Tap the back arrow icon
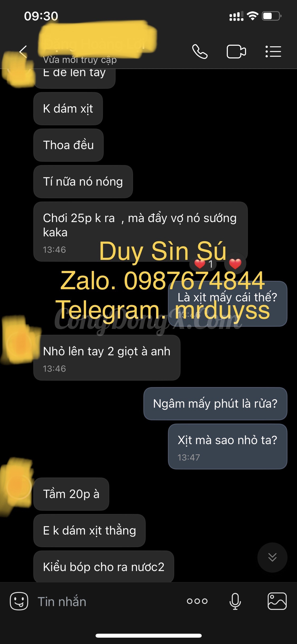Viewport: 297px width, 644px height. tap(23, 52)
